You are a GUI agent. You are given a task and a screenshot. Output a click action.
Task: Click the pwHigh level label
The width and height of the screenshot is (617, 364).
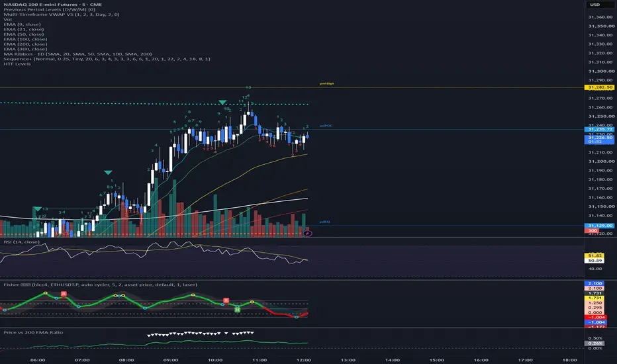[326, 83]
